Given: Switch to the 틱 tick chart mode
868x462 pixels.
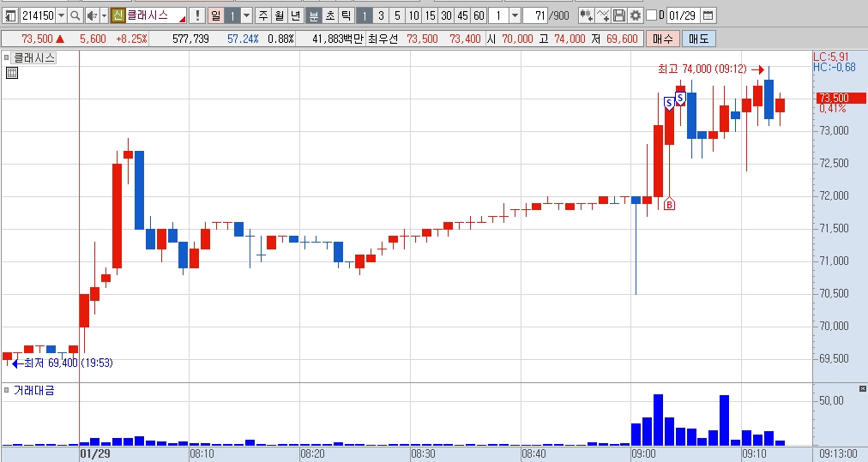Looking at the screenshot, I should point(346,15).
